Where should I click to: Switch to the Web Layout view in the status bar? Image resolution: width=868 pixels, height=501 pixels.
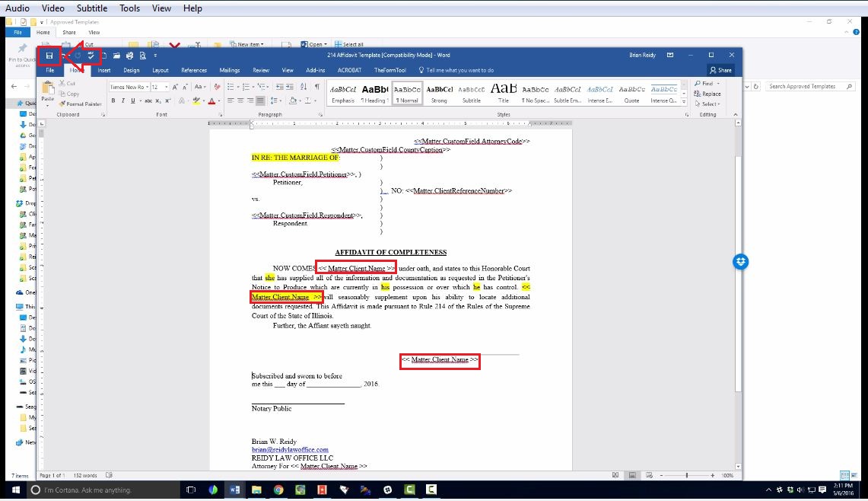pyautogui.click(x=649, y=476)
